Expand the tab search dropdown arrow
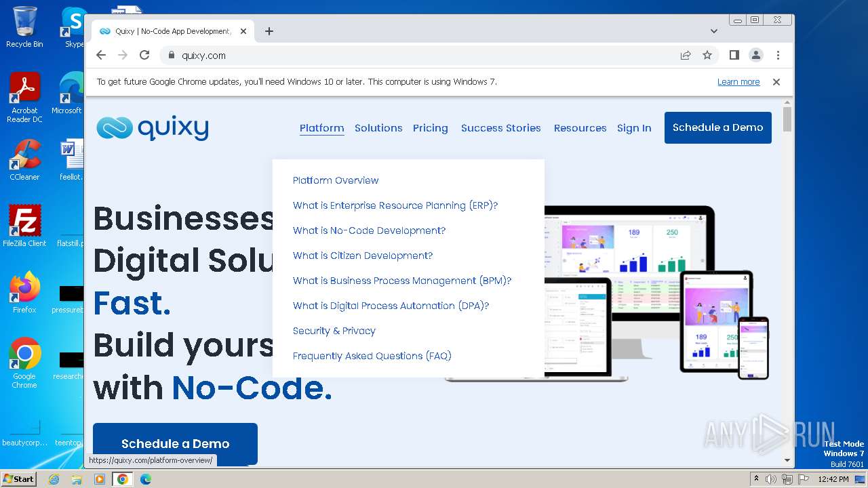Screen dimensions: 868x488 (714, 31)
